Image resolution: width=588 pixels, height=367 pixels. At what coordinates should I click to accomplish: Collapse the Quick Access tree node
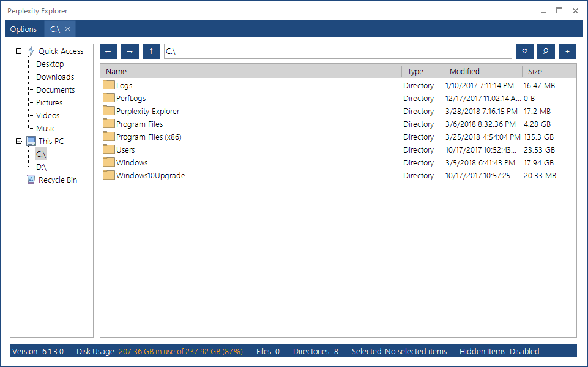pyautogui.click(x=18, y=51)
